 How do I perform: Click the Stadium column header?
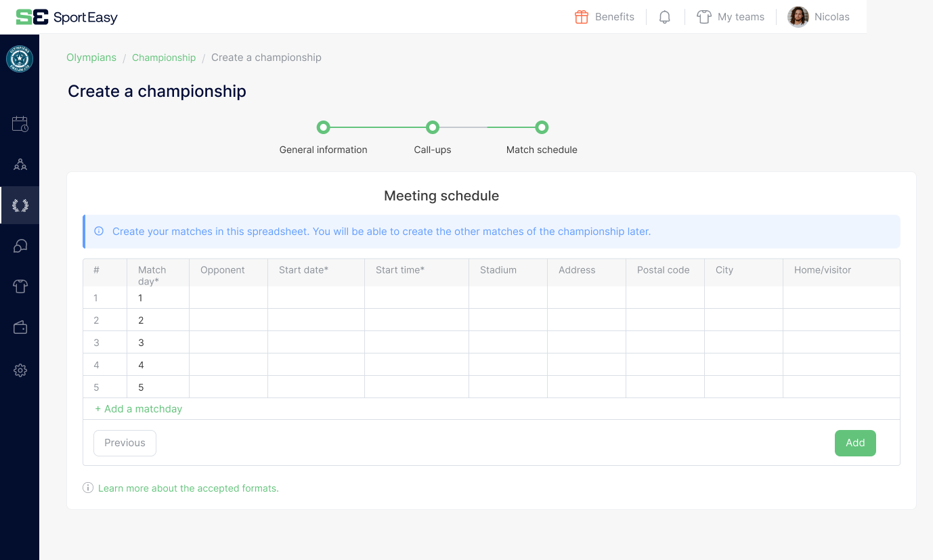pos(508,273)
